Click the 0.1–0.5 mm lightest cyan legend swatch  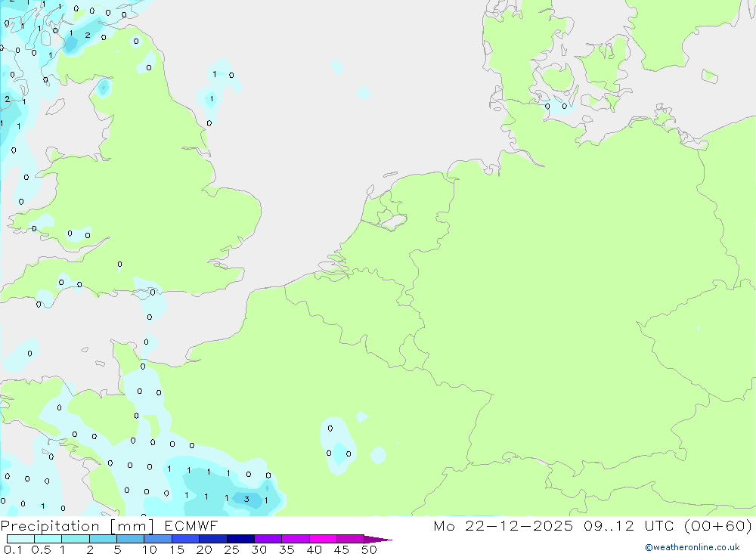click(20, 539)
